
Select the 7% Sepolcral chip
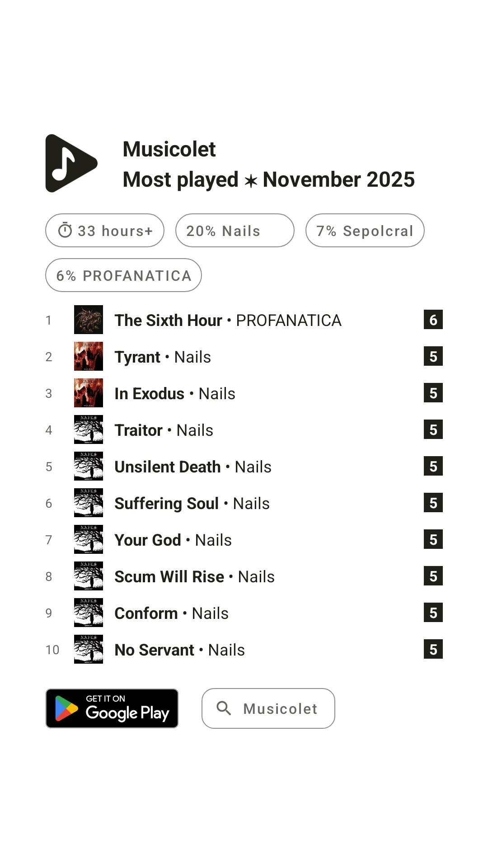coord(365,231)
